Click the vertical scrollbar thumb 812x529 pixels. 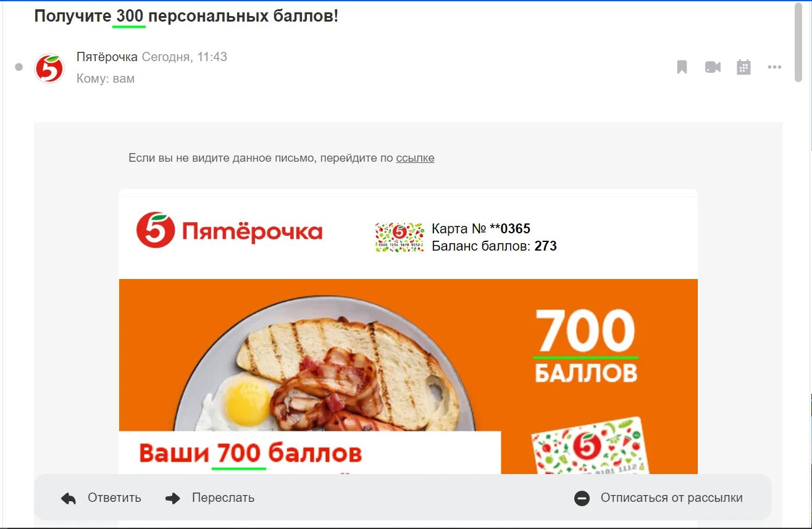(799, 40)
